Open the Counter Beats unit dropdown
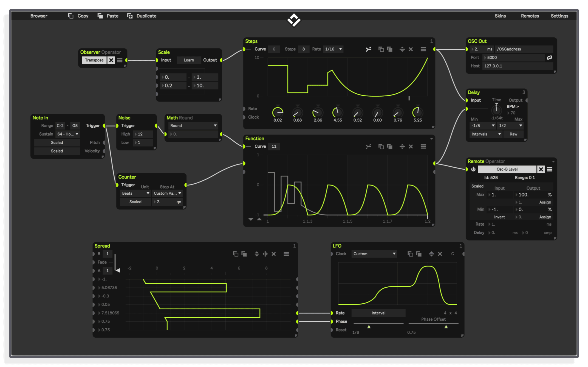The width and height of the screenshot is (588, 367). pos(135,193)
